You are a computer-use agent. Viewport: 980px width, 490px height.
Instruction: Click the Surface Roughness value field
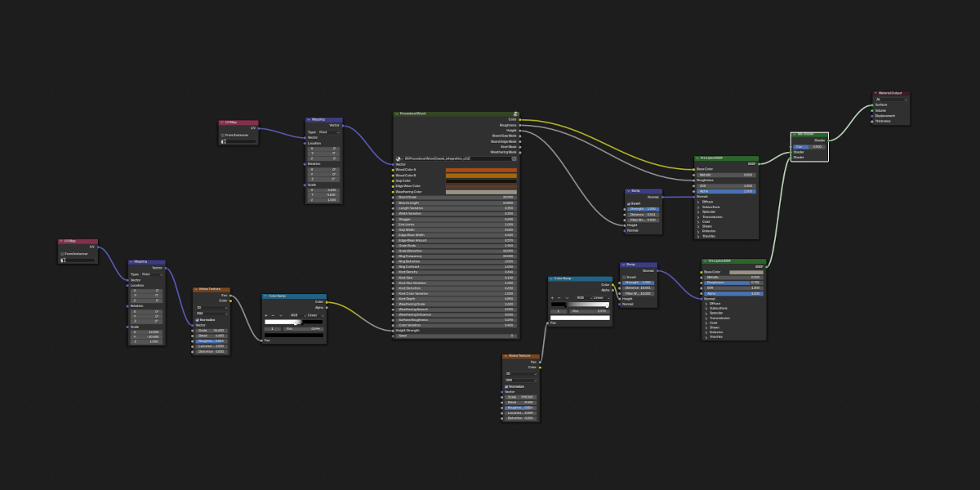tap(457, 320)
